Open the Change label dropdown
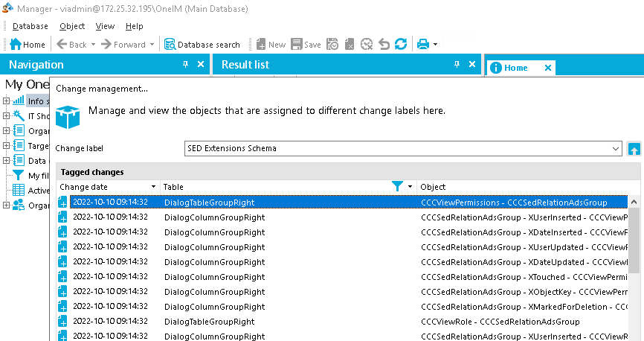 pyautogui.click(x=616, y=148)
